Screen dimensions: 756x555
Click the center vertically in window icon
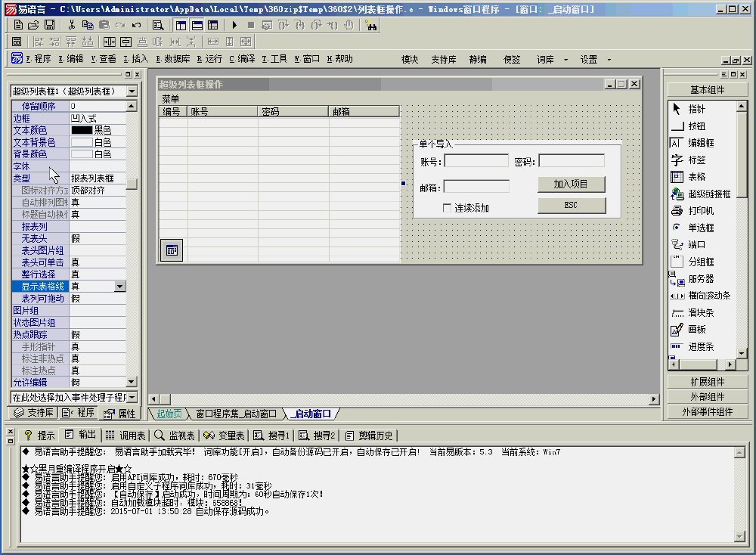click(x=125, y=42)
